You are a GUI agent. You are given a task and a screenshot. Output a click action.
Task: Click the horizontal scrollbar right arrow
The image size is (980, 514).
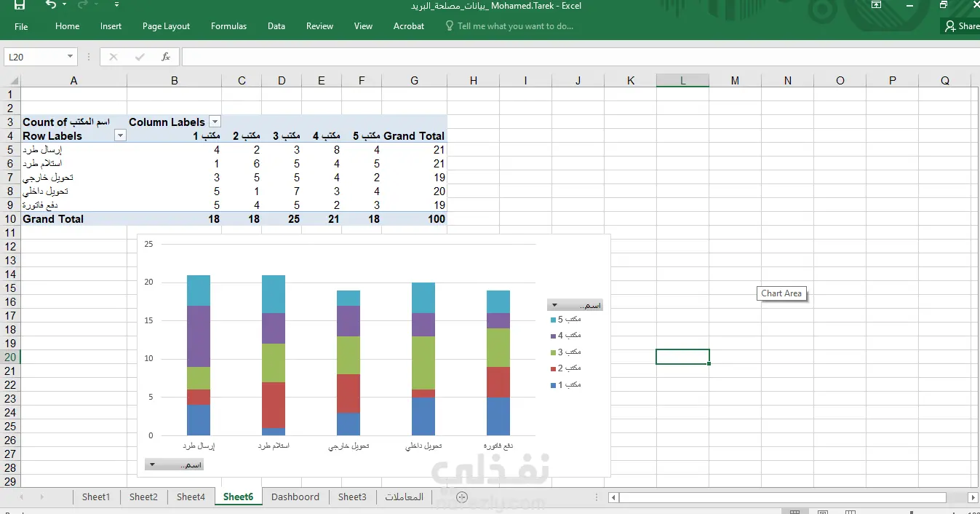point(973,497)
